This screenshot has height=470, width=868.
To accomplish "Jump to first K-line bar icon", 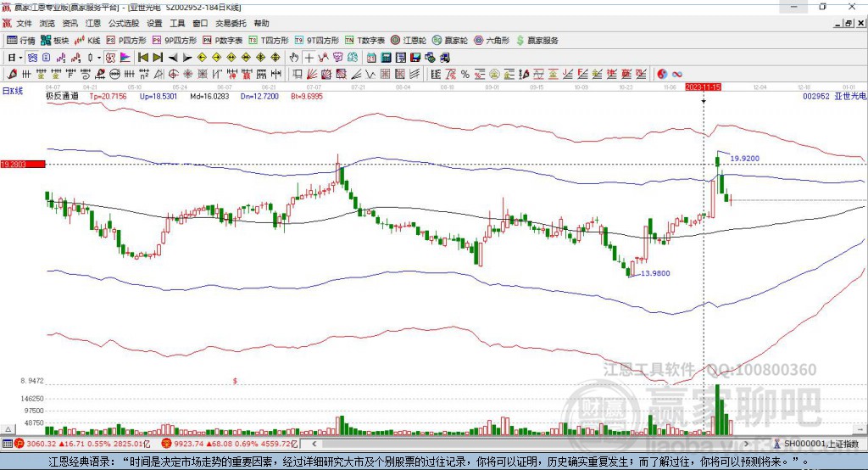I will click(142, 58).
